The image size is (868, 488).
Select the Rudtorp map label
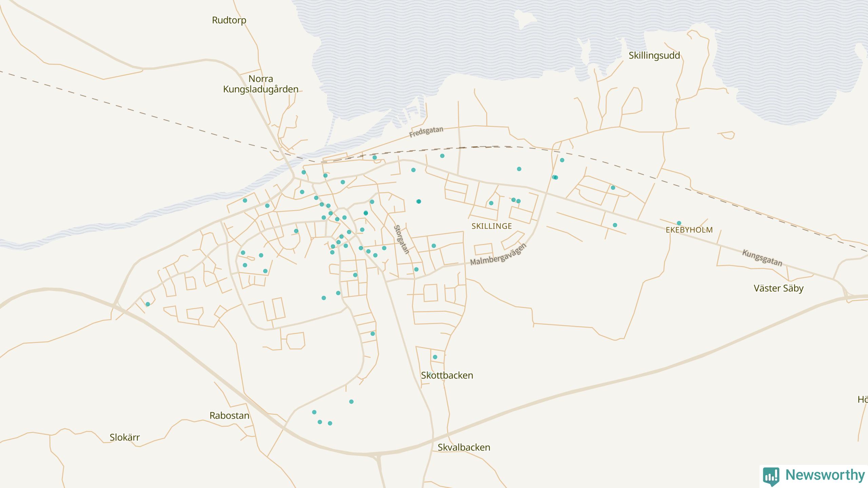tap(229, 20)
